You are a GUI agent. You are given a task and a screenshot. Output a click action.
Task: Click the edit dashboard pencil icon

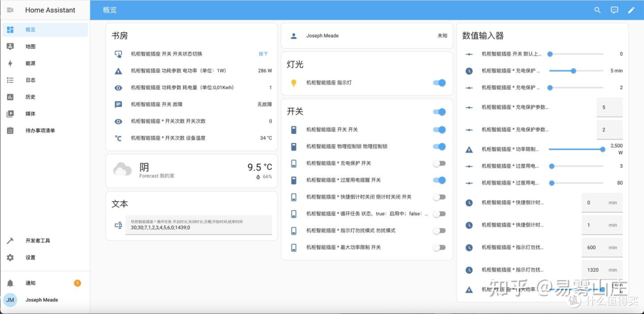point(631,10)
